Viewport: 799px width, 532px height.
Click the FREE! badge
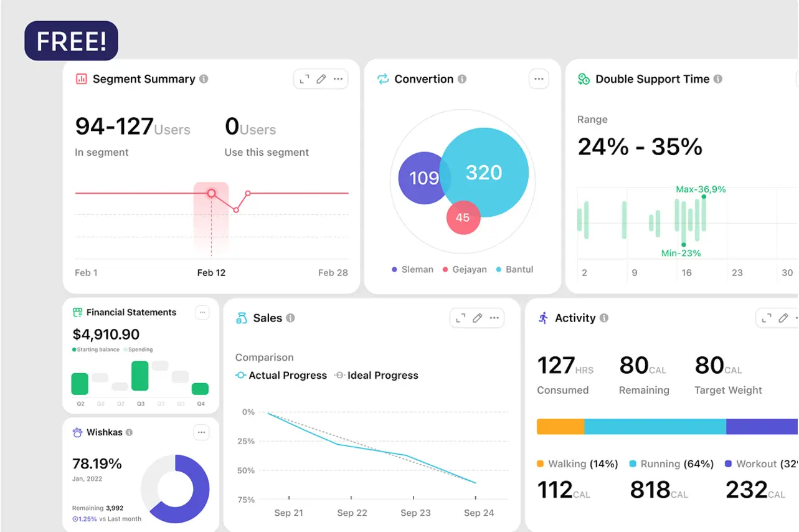pyautogui.click(x=72, y=40)
